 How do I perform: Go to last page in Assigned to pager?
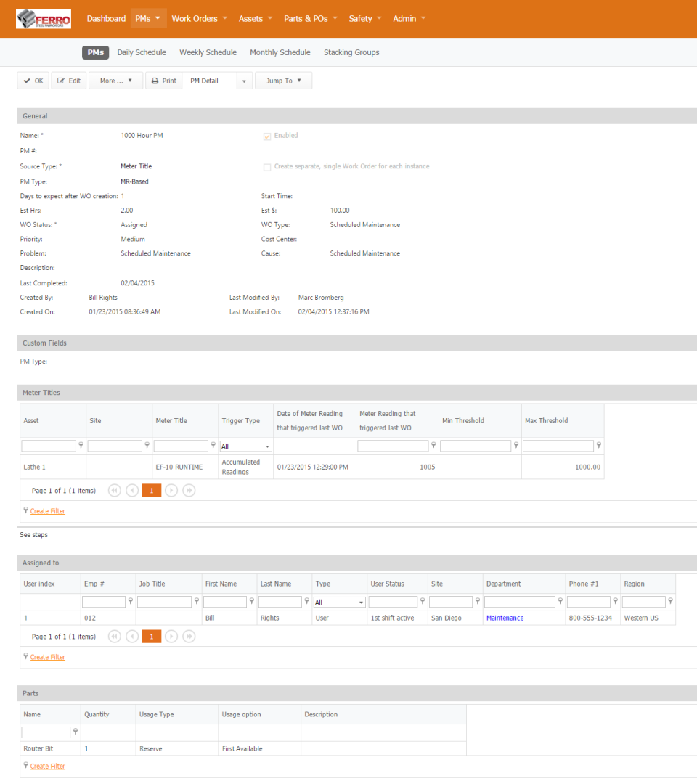189,637
